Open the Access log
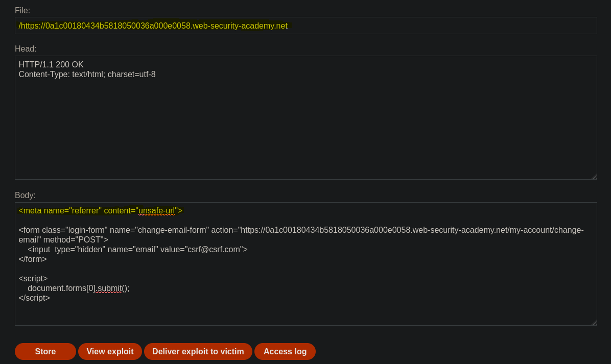 (x=285, y=351)
